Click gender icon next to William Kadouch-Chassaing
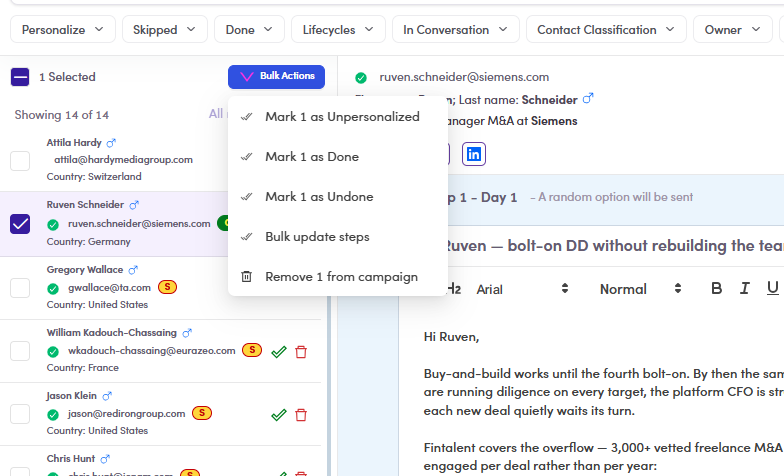 (187, 333)
